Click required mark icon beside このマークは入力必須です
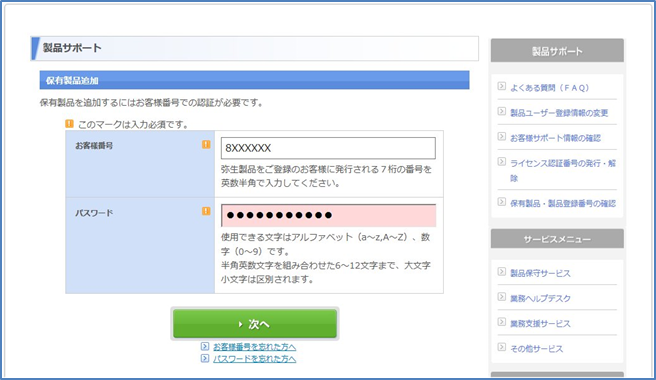This screenshot has width=656, height=380. pyautogui.click(x=69, y=123)
